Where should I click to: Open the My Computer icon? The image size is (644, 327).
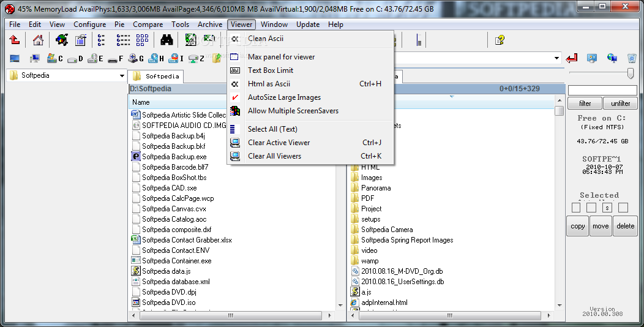click(35, 59)
